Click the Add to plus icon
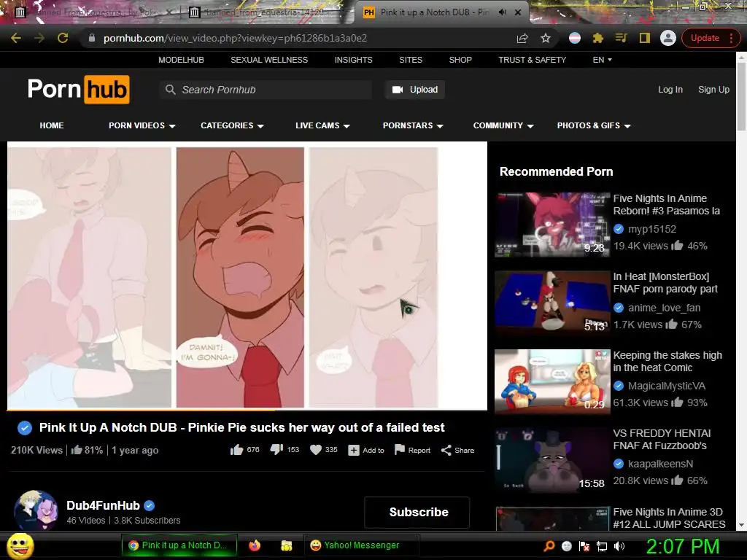 click(x=354, y=451)
